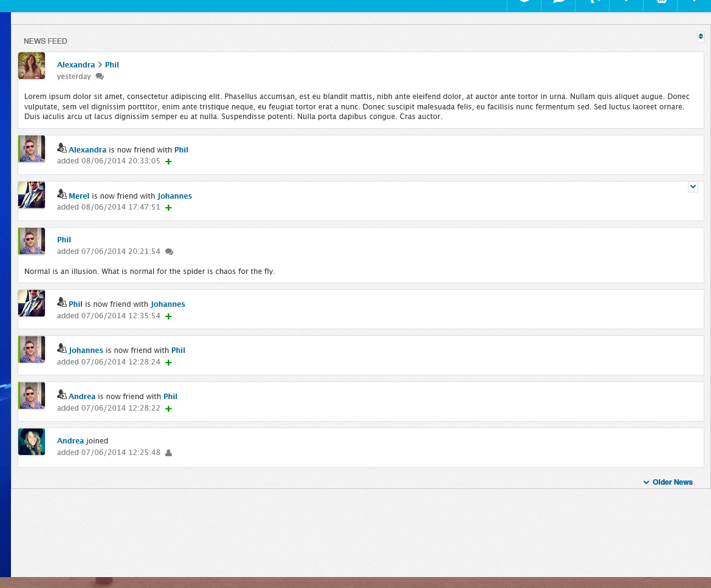This screenshot has width=711, height=588.
Task: Open comments on Alexandra's post from yesterday
Action: pos(100,77)
